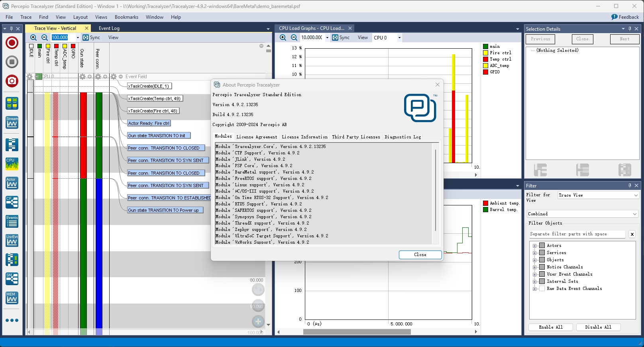The image size is (644, 347).
Task: Switch to the Event Log tab
Action: pos(109,28)
